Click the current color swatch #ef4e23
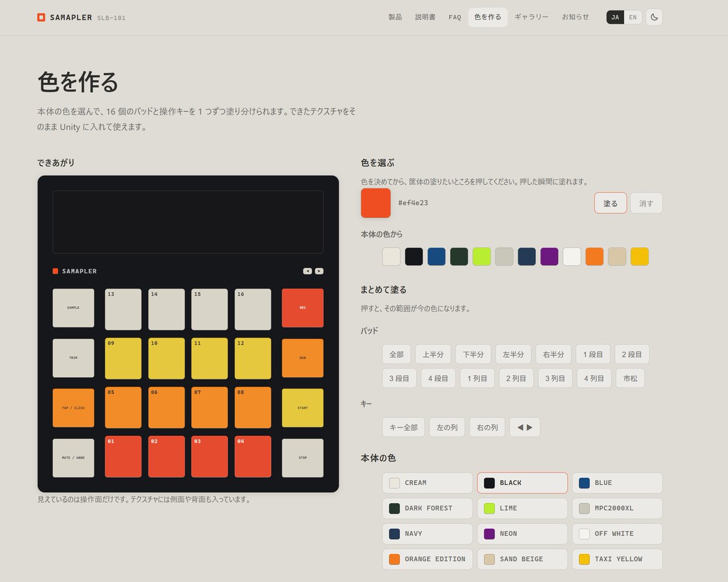This screenshot has width=728, height=582. (x=376, y=202)
